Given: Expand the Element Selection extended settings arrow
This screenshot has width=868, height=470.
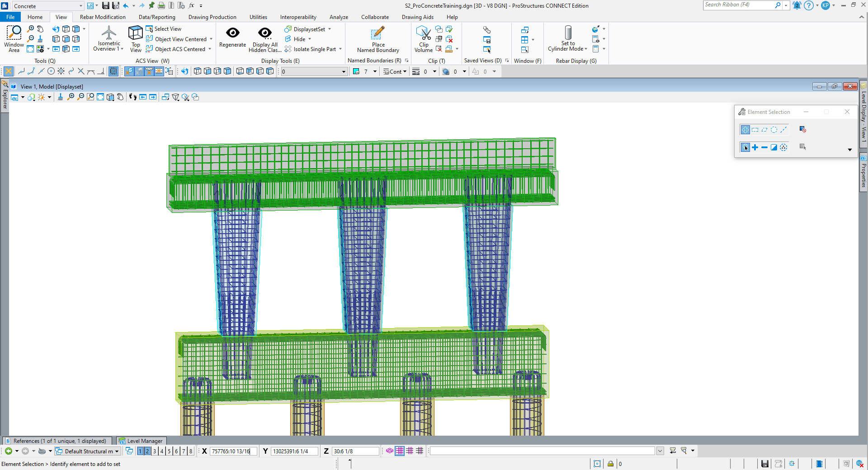Looking at the screenshot, I should pyautogui.click(x=849, y=150).
